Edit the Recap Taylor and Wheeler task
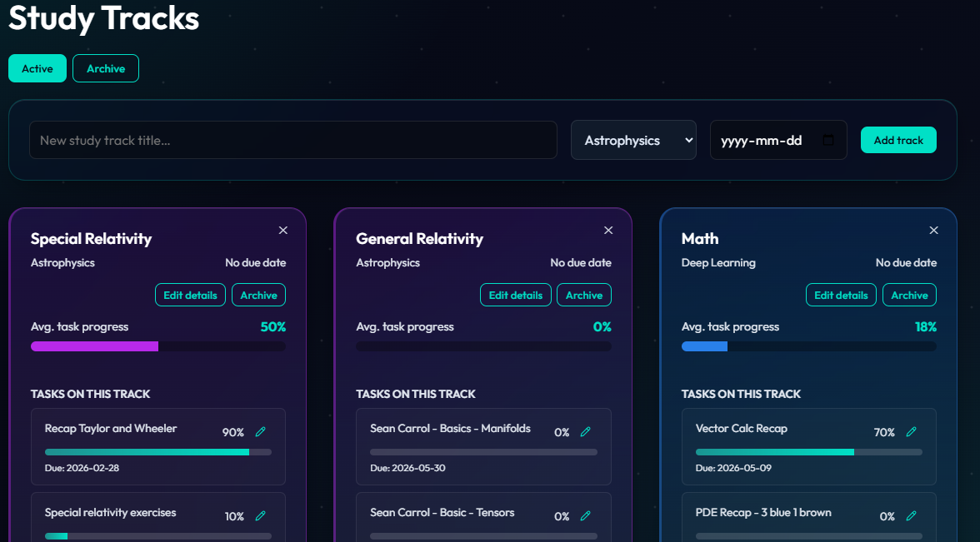Viewport: 980px width, 542px height. click(x=261, y=431)
